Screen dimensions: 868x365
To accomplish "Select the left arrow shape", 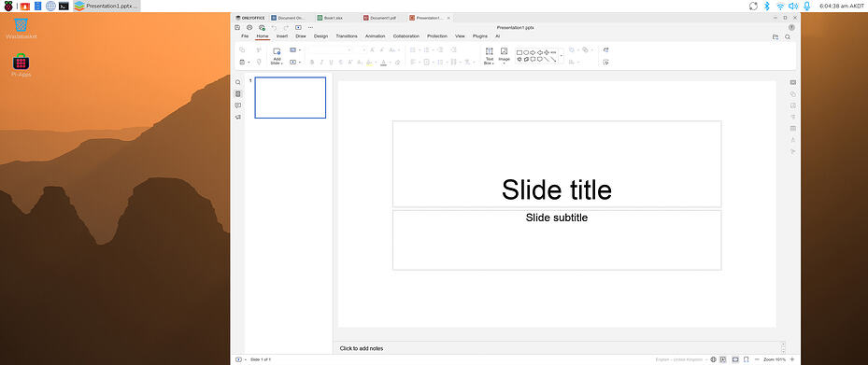I will (x=540, y=52).
